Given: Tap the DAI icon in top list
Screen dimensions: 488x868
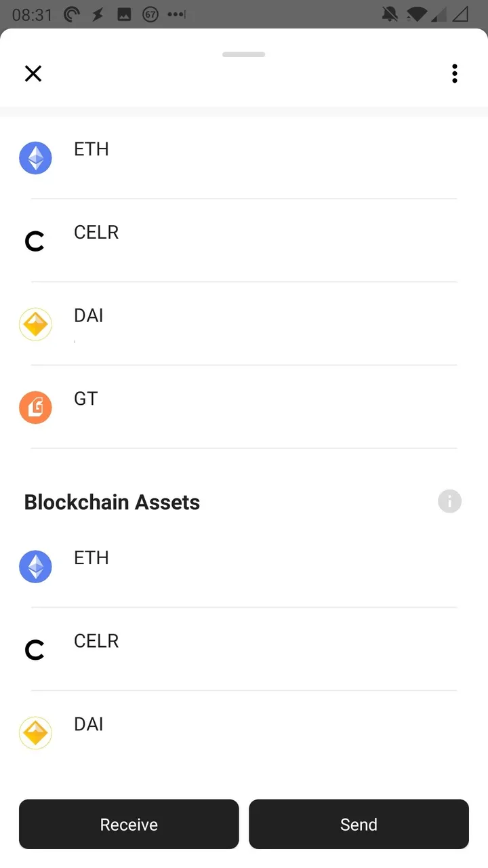Looking at the screenshot, I should 35,325.
